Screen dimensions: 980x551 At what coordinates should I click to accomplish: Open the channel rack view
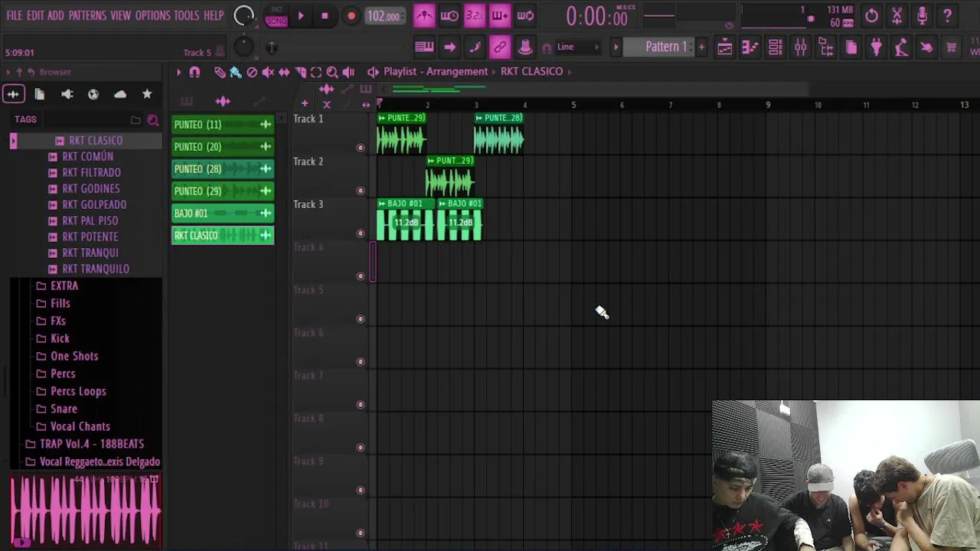pos(775,47)
